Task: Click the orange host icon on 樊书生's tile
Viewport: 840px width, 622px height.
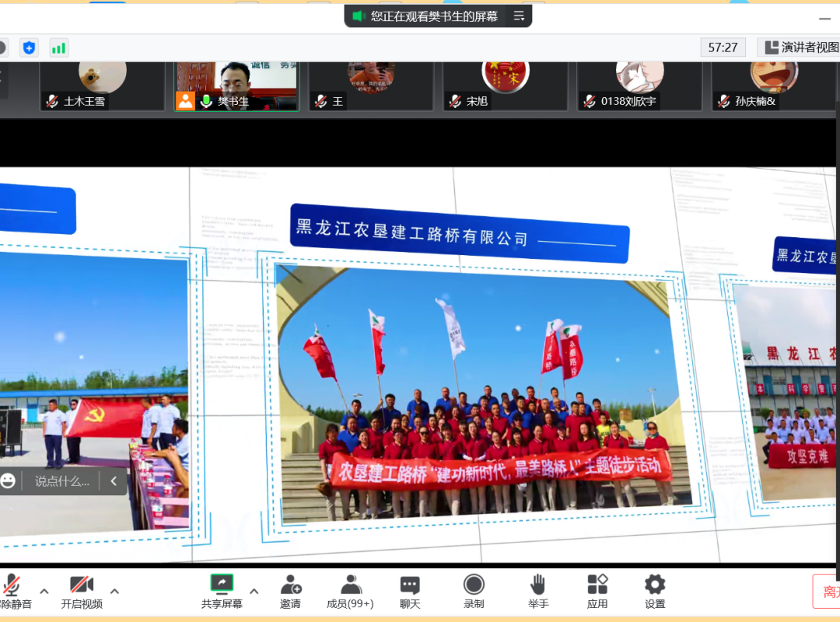Action: point(186,101)
